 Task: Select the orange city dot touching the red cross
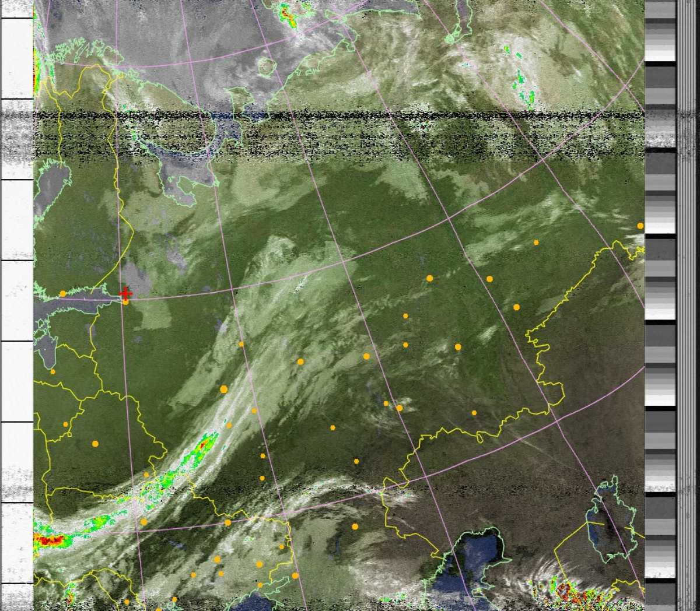coord(125,301)
